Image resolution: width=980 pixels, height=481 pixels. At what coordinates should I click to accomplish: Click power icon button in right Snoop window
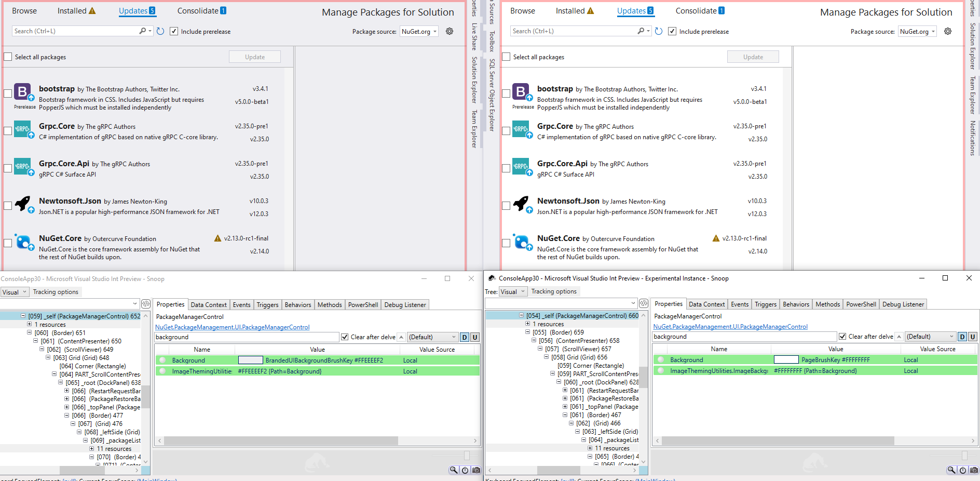(963, 470)
